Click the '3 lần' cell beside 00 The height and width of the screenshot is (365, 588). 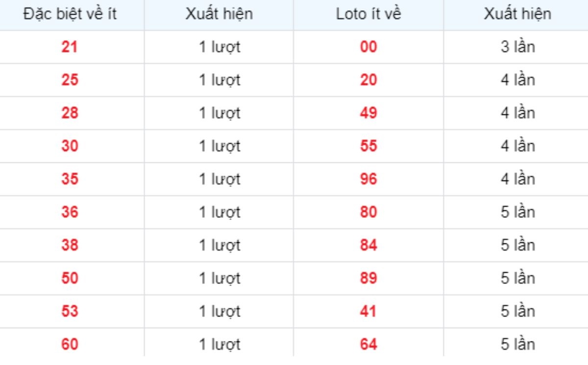517,47
